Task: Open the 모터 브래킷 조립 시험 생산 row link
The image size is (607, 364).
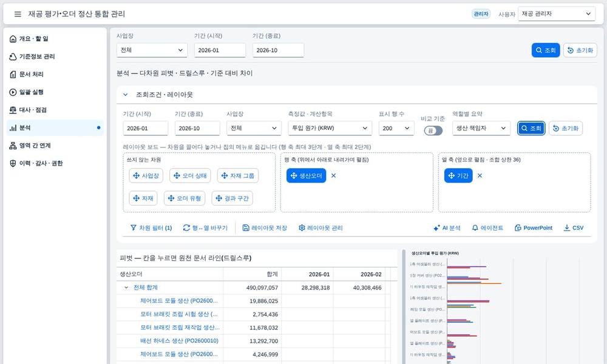Action: point(179,314)
